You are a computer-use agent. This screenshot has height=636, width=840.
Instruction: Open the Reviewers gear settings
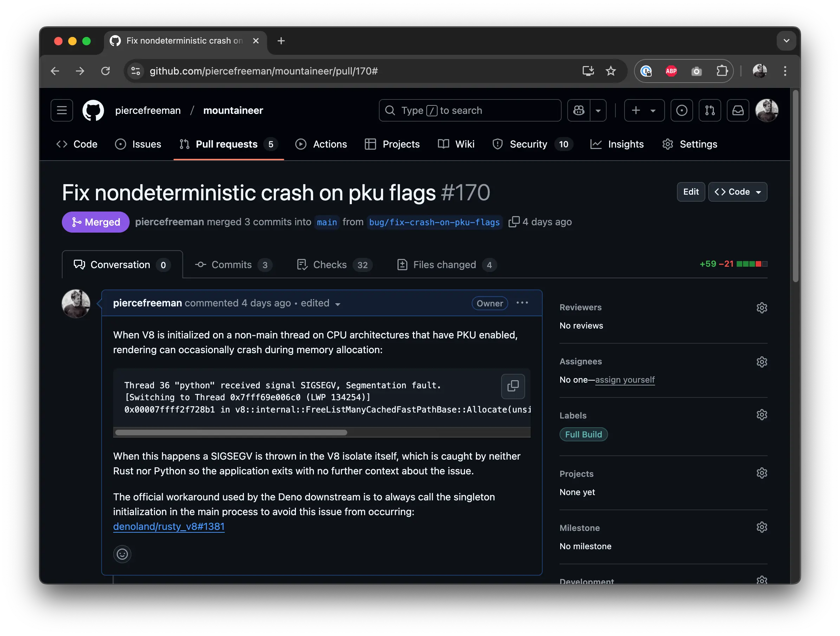coord(761,307)
